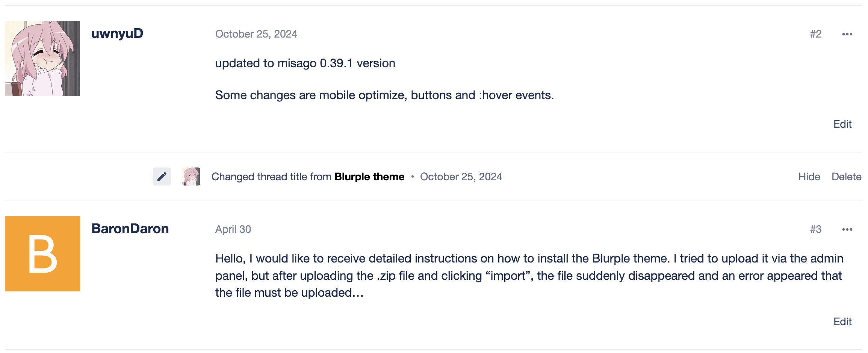This screenshot has width=868, height=353.
Task: Click the uwnyuD username link
Action: tap(117, 33)
